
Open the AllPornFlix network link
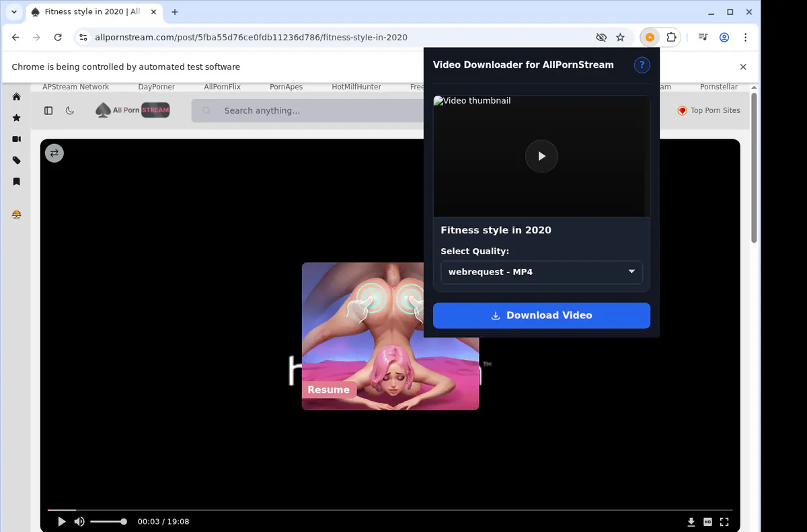pos(222,87)
